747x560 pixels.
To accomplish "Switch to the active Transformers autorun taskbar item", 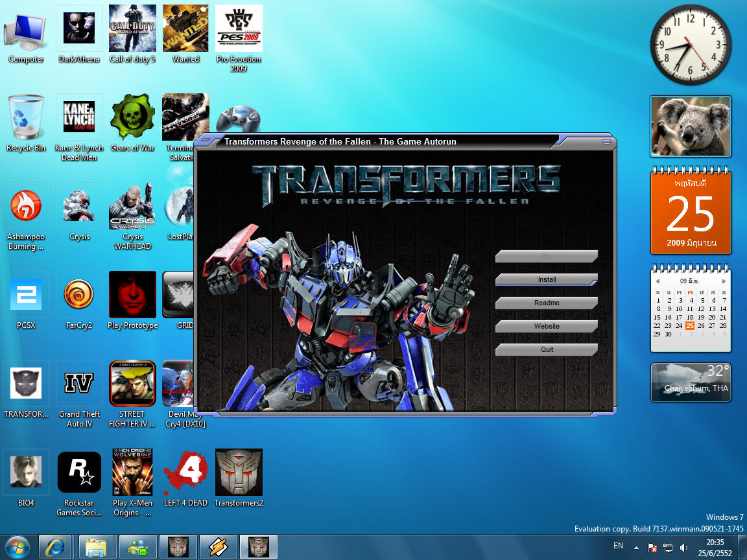I will 259,547.
